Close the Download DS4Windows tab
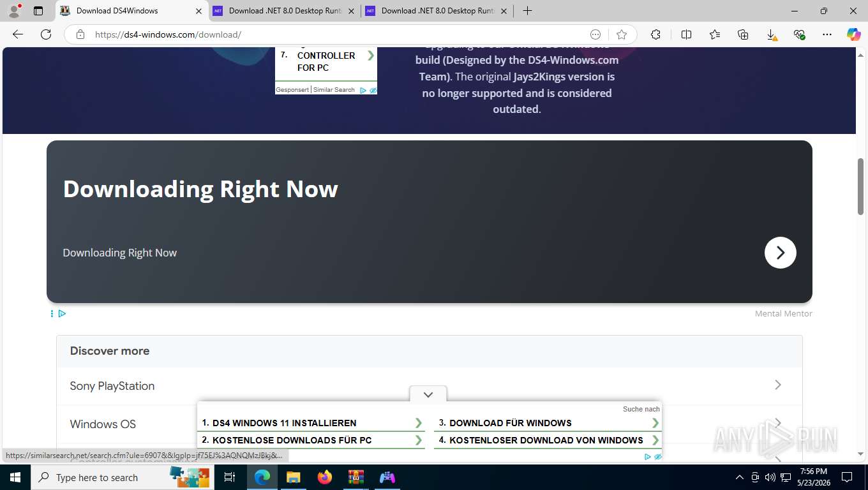Viewport: 868px width, 490px height. (198, 11)
